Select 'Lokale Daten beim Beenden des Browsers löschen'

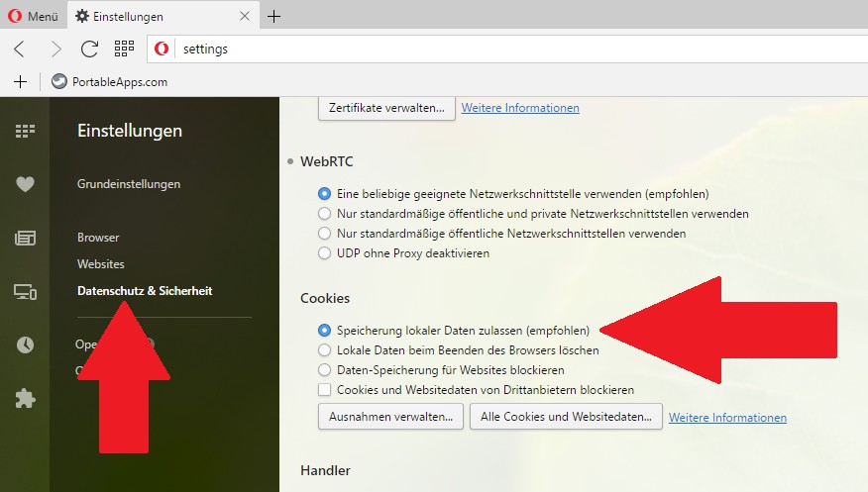tap(324, 349)
